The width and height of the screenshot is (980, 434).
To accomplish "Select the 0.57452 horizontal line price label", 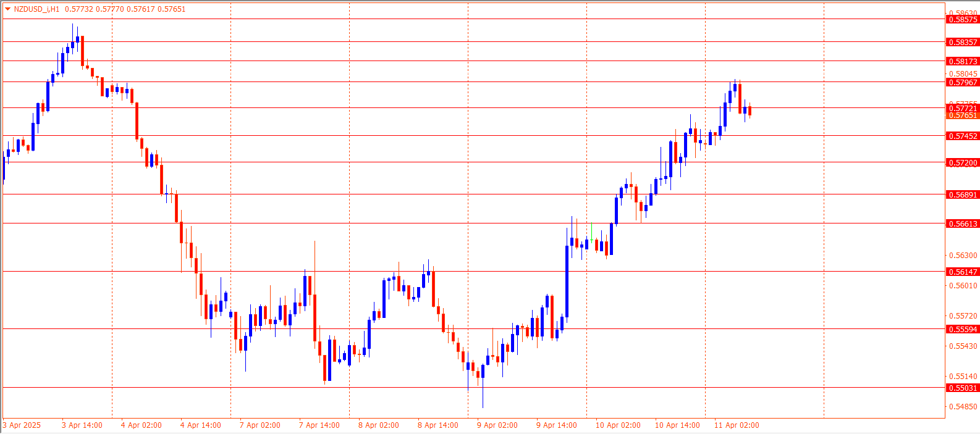I will click(x=963, y=136).
